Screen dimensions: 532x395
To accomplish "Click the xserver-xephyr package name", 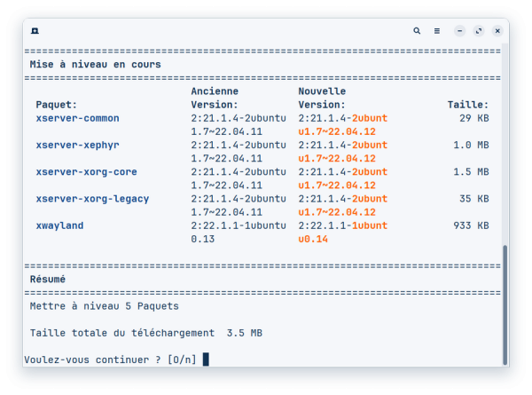I will (x=77, y=145).
